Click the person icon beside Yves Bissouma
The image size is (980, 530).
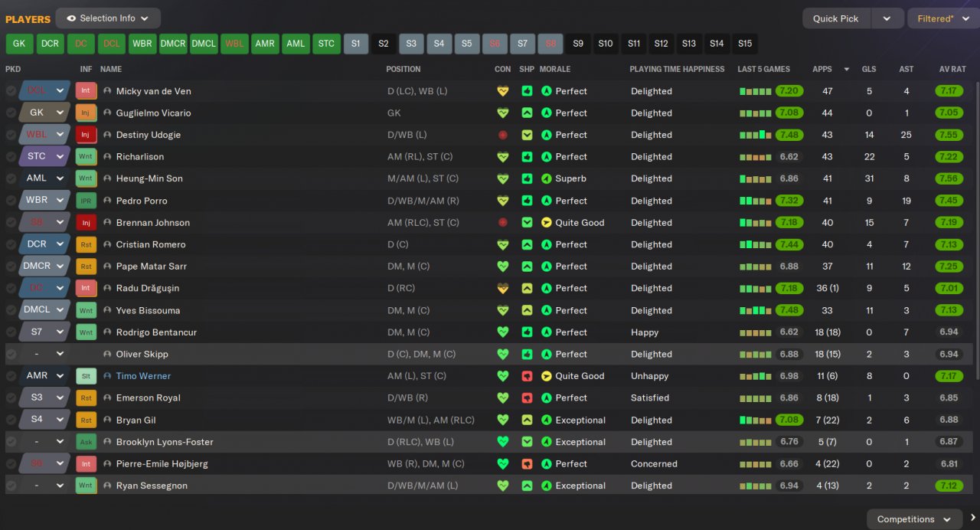pyautogui.click(x=107, y=310)
